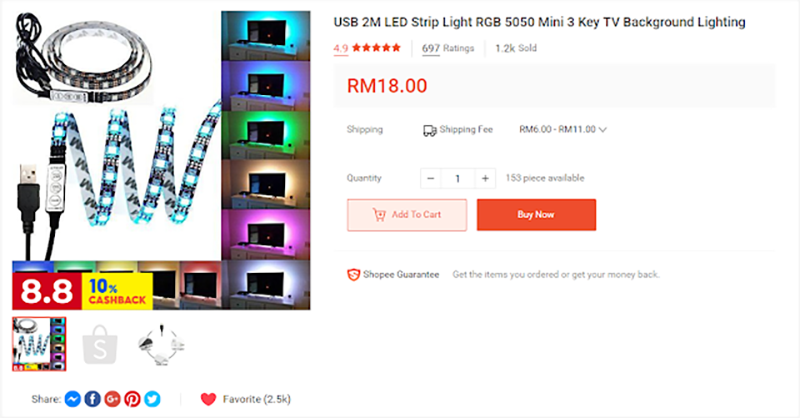Decrease quantity with the minus button
800x418 pixels.
(x=431, y=178)
